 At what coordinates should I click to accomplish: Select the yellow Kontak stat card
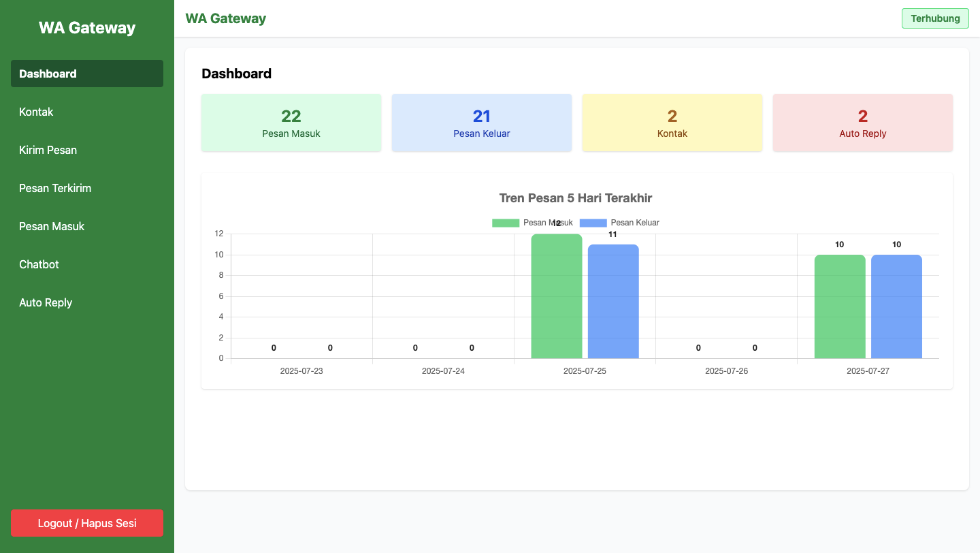click(x=672, y=123)
